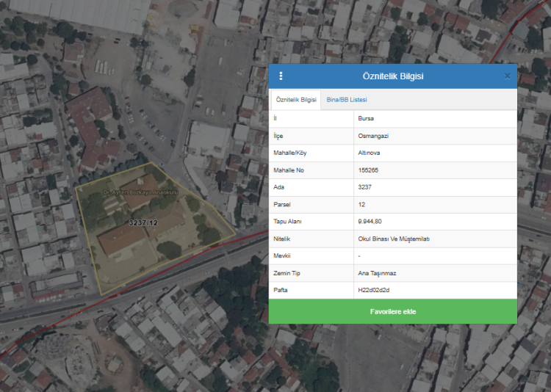Open the three-dot options menu
This screenshot has width=551, height=392.
coord(281,76)
